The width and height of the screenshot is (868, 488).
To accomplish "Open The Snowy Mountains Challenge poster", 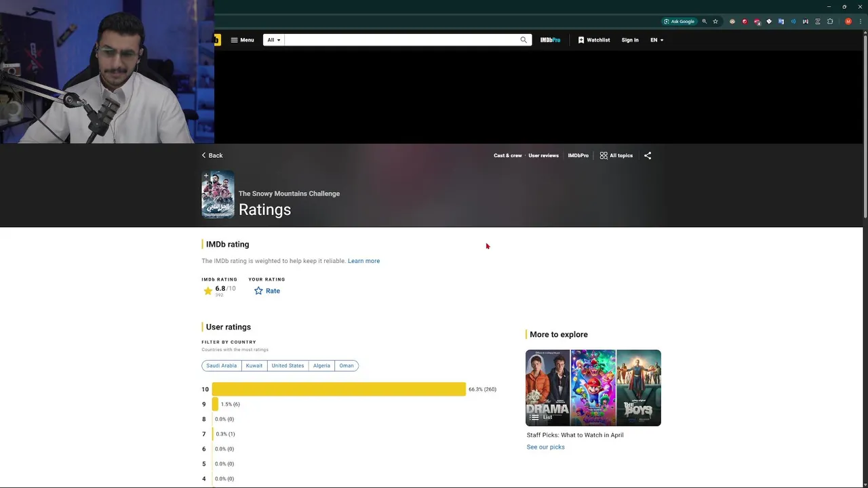I will (x=218, y=195).
